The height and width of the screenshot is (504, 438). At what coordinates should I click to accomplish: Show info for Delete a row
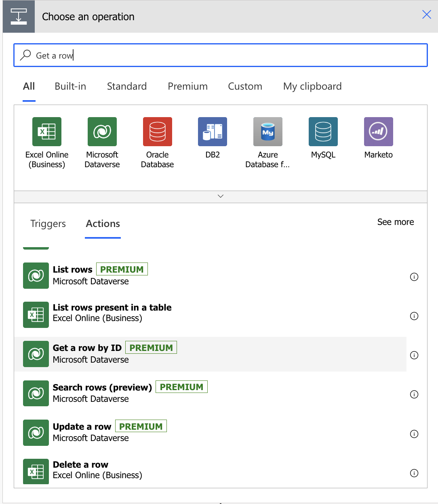point(414,473)
